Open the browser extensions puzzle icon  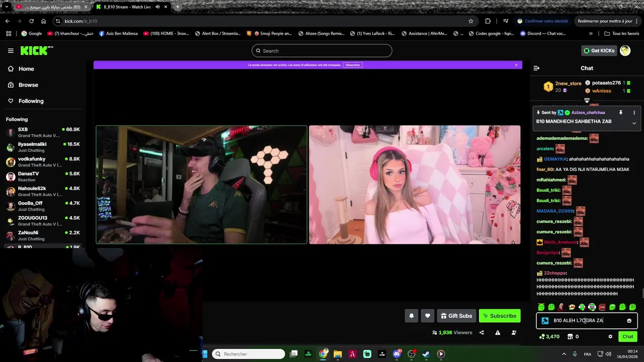point(488,21)
